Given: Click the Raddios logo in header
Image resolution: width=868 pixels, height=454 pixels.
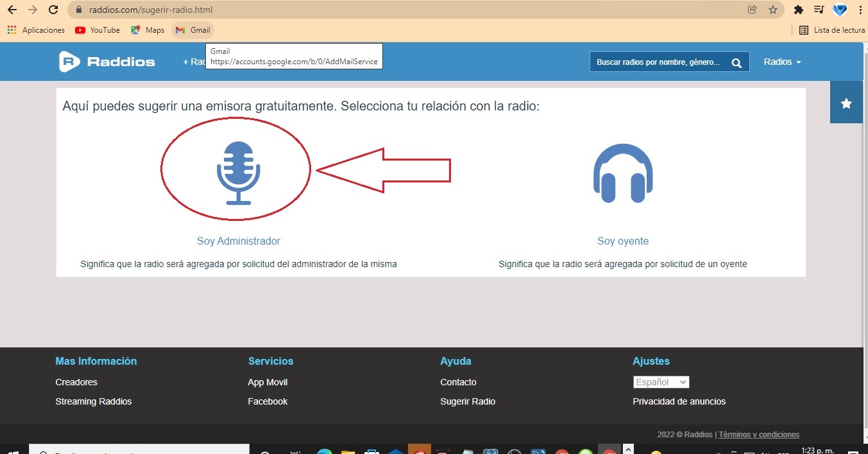Looking at the screenshot, I should (x=107, y=62).
